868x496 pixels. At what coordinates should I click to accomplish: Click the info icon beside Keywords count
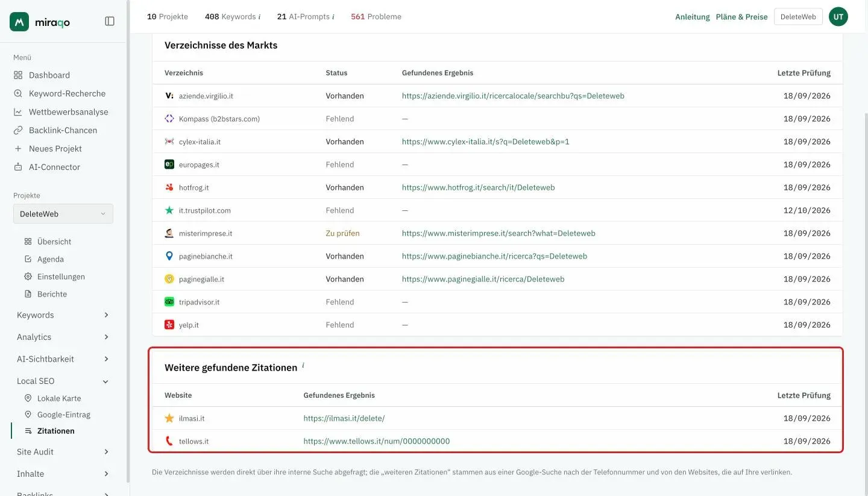click(x=259, y=17)
